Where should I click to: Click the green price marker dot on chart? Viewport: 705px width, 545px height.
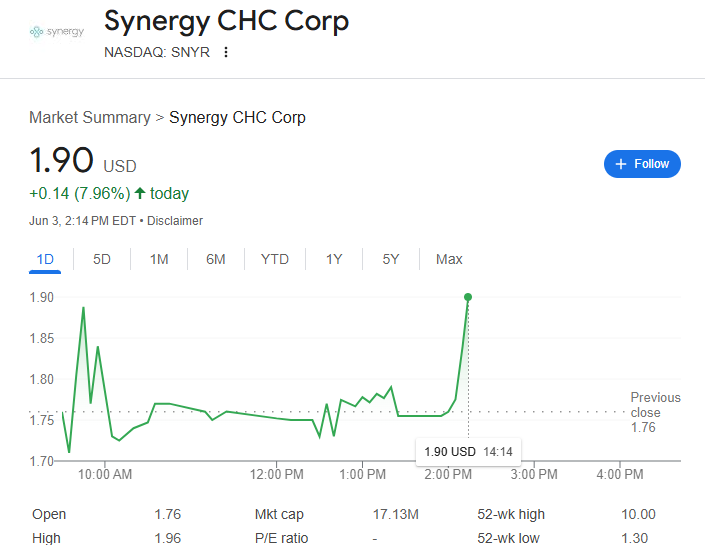tap(468, 297)
